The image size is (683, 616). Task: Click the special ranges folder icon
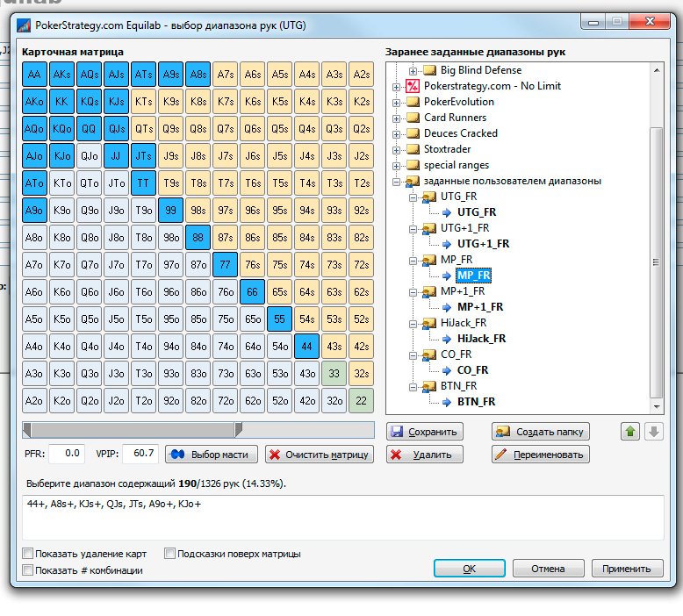click(x=412, y=165)
